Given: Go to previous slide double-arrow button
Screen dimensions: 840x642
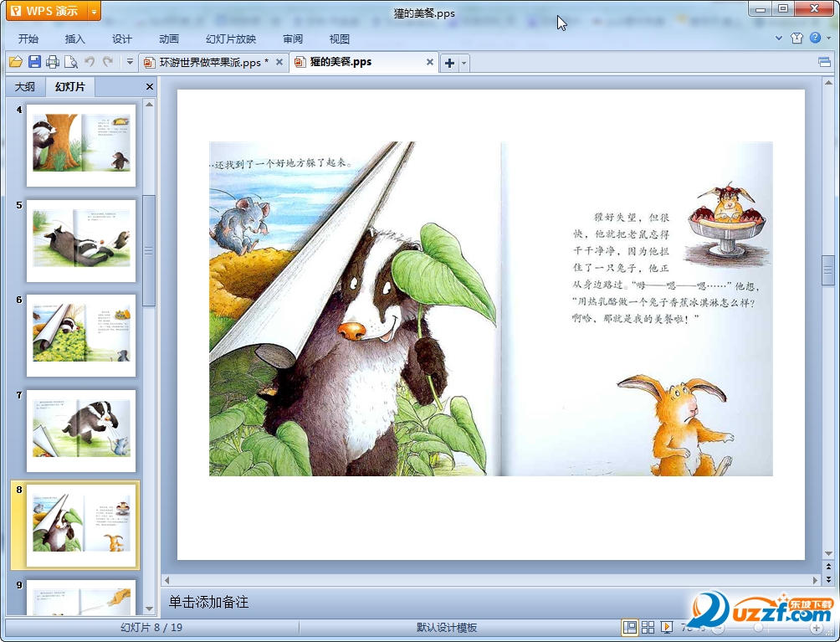Looking at the screenshot, I should [828, 566].
